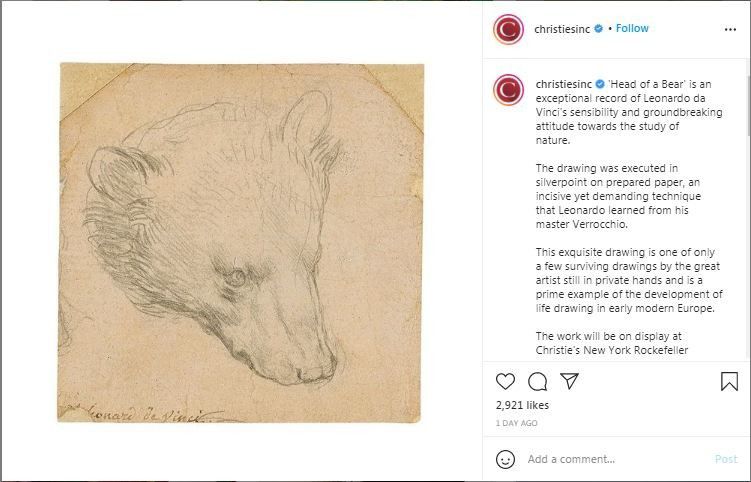
Task: Open the christiesinc username in the caption
Action: point(563,84)
